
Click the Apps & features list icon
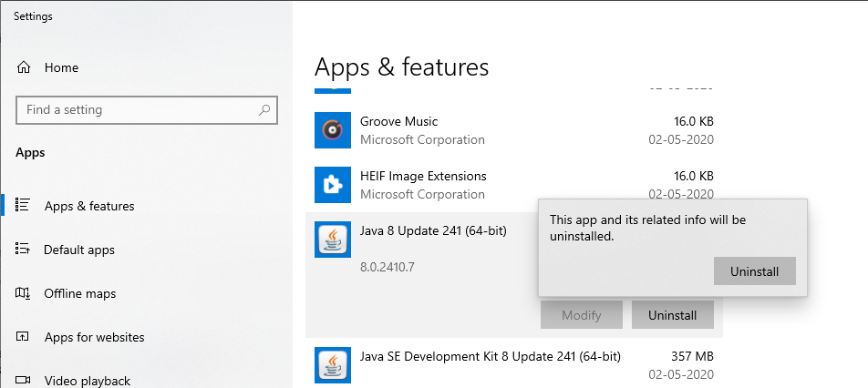coord(23,205)
